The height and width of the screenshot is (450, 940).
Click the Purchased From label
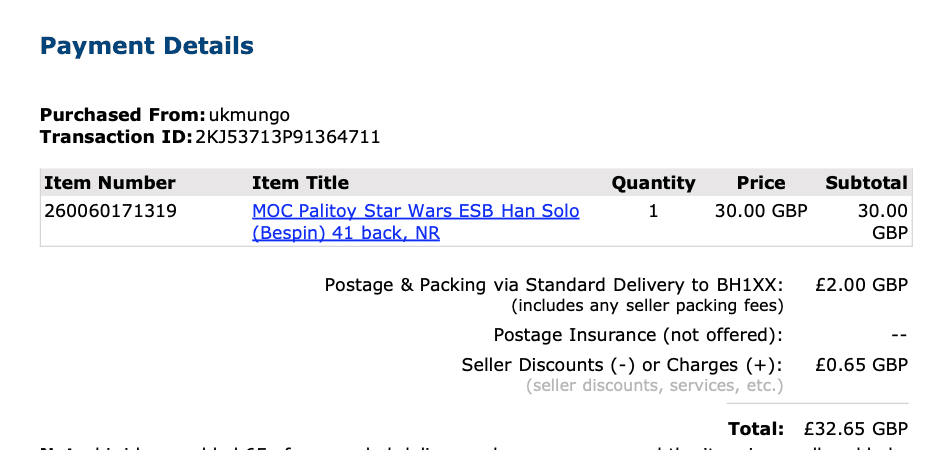(122, 115)
